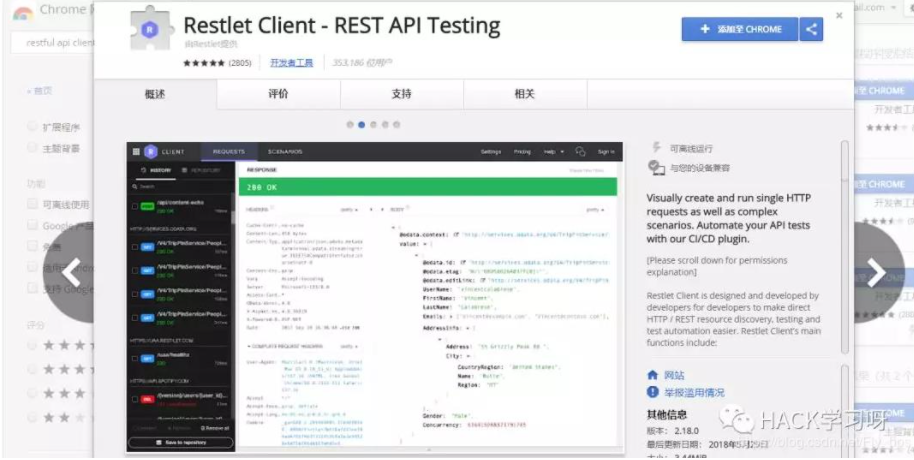This screenshot has width=914, height=460.
Task: Switch to the 评价 tab
Action: coord(278,94)
